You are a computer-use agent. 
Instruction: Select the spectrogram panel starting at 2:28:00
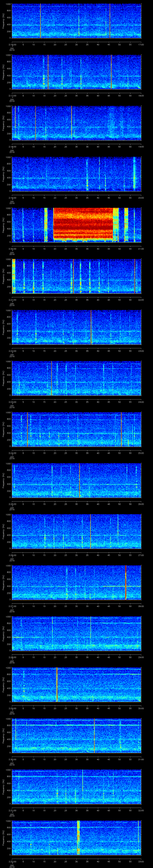point(76,634)
